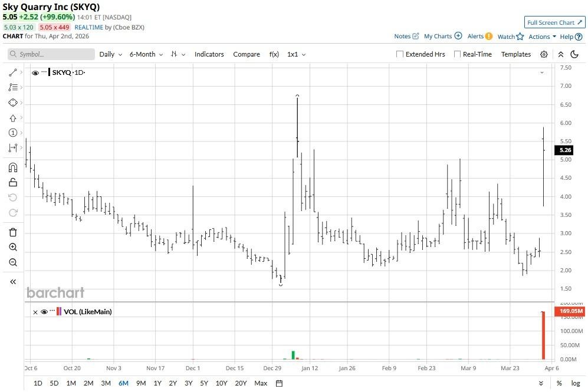Open the Daily interval dropdown

pyautogui.click(x=111, y=54)
